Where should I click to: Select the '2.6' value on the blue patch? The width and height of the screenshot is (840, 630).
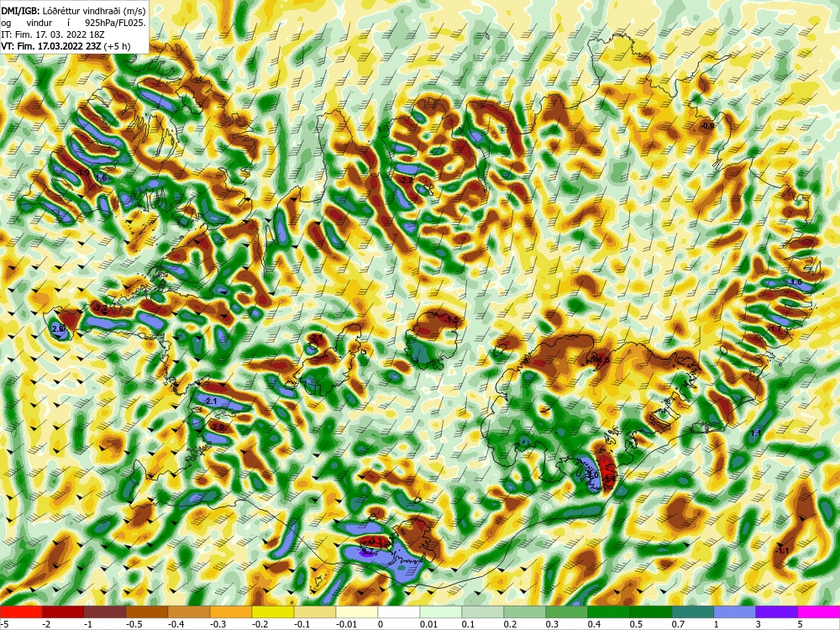59,328
